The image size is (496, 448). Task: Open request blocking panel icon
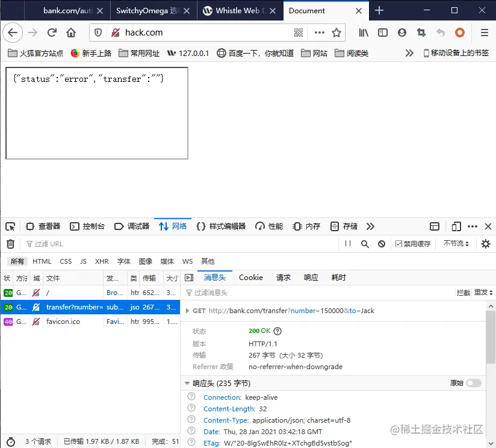(x=382, y=244)
